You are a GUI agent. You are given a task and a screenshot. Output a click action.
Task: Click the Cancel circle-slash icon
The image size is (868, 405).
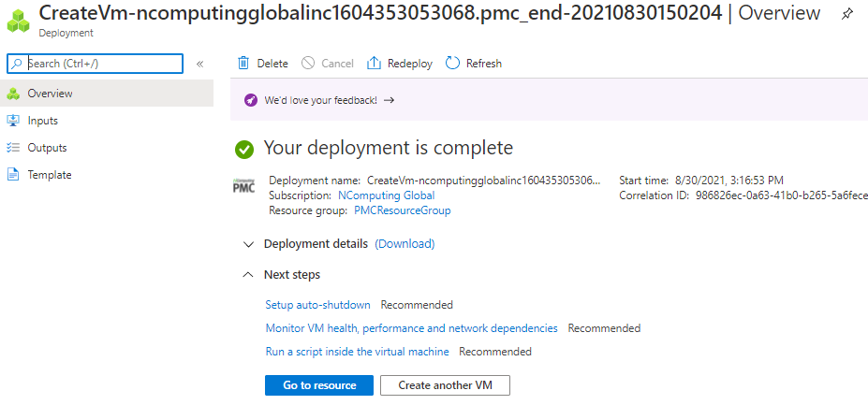(308, 63)
